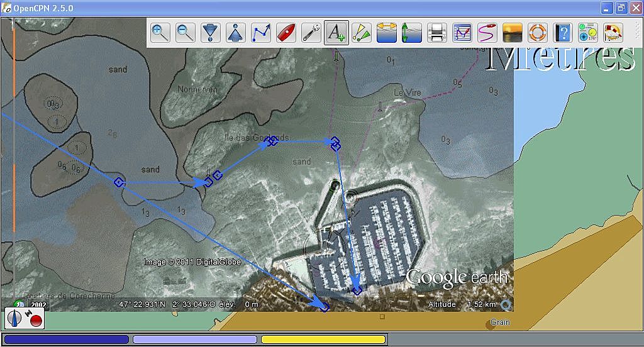The height and width of the screenshot is (347, 644).
Task: Click the Le Vire place label
Action: (408, 93)
